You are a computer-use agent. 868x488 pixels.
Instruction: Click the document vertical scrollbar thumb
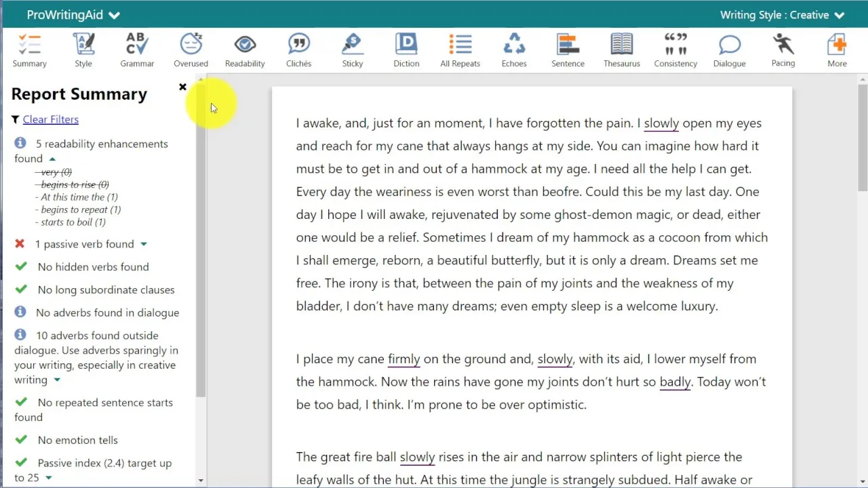pyautogui.click(x=862, y=139)
